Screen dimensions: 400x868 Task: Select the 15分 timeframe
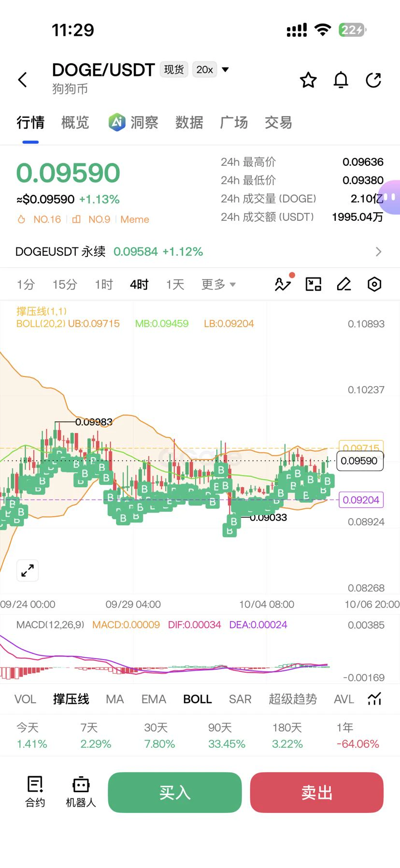[65, 284]
